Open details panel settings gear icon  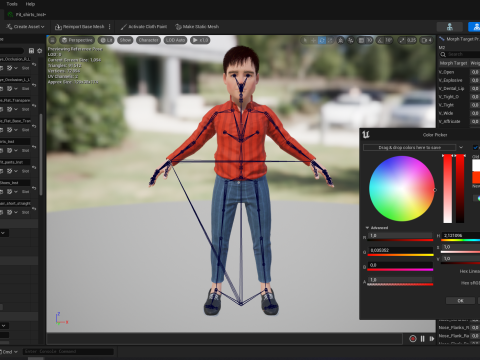click(x=40, y=51)
